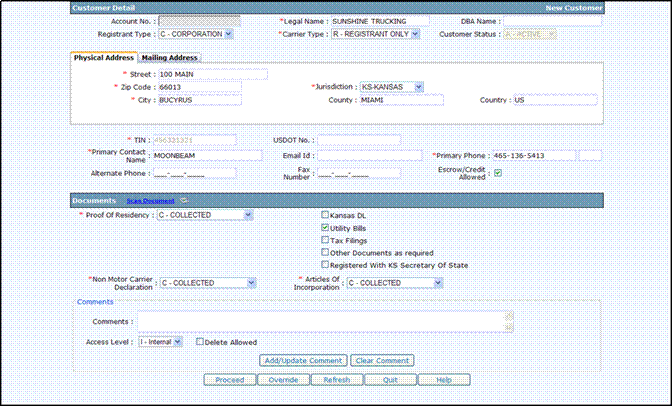Click the Override button

point(283,380)
